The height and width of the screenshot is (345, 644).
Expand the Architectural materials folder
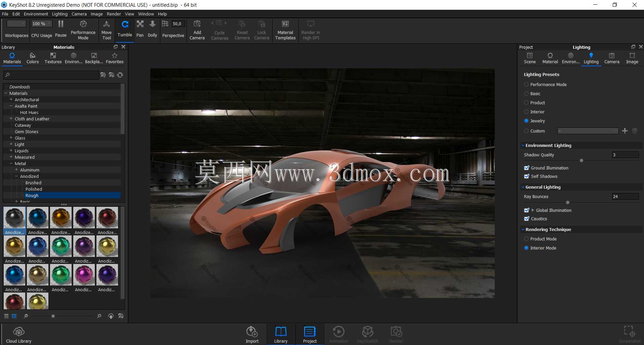point(11,100)
